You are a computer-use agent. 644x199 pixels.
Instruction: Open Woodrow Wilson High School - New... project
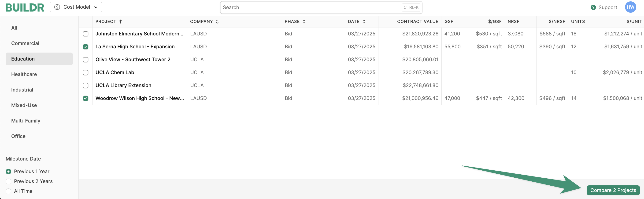(140, 98)
